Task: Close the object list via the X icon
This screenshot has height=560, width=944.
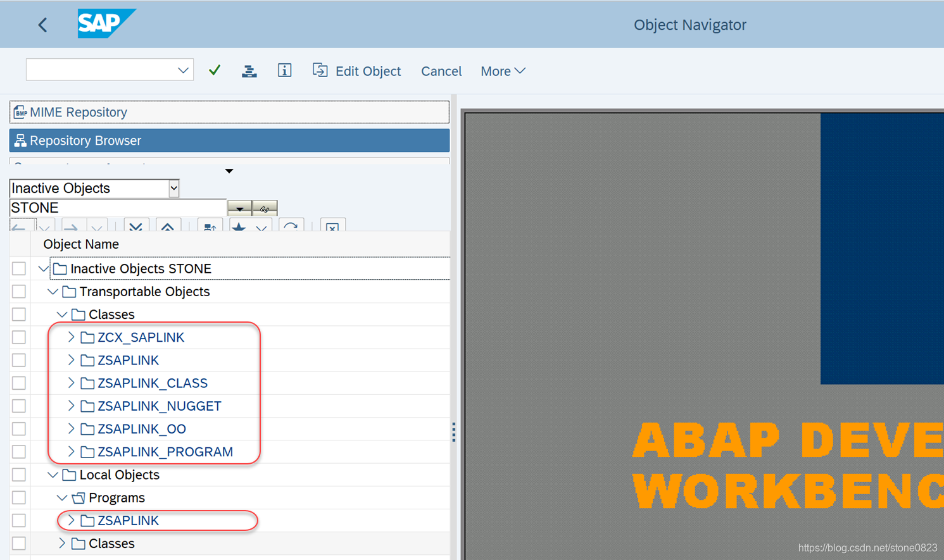Action: [x=333, y=227]
